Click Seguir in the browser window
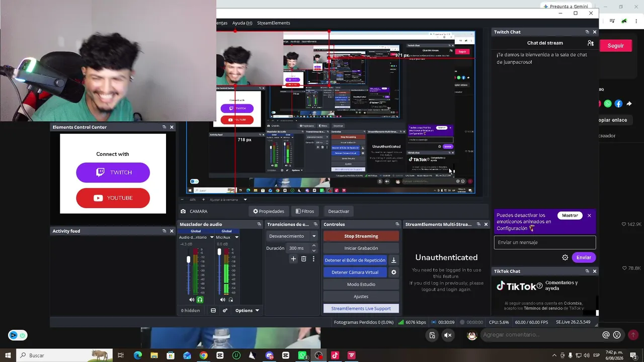This screenshot has width=644, height=362. tap(615, 46)
